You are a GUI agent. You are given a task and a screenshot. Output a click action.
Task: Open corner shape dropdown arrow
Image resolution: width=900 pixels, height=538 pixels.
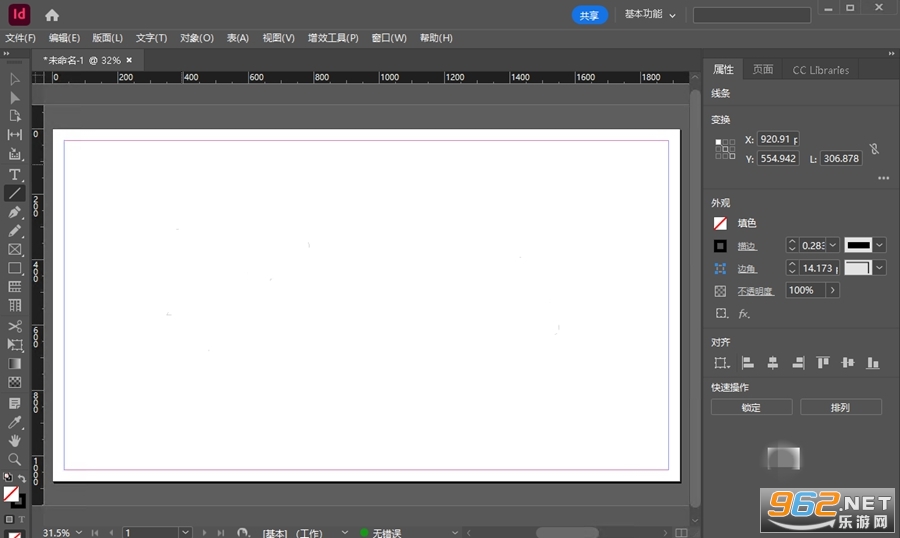(879, 268)
